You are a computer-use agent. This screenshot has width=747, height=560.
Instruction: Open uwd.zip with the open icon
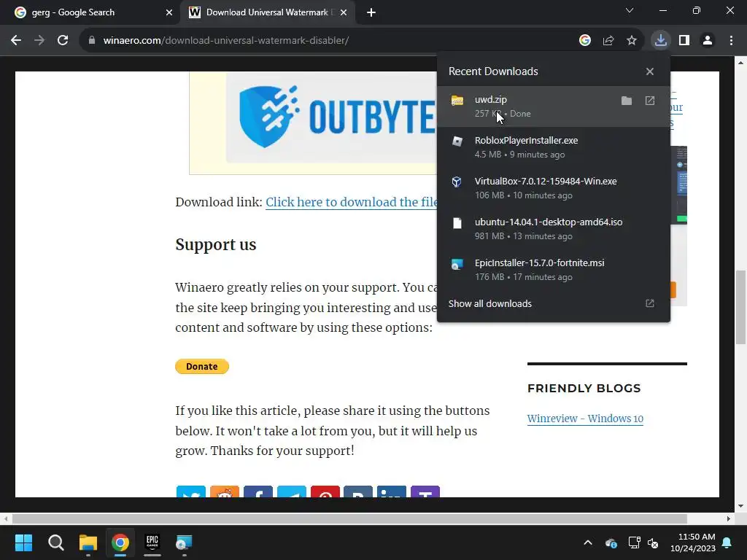coord(650,101)
